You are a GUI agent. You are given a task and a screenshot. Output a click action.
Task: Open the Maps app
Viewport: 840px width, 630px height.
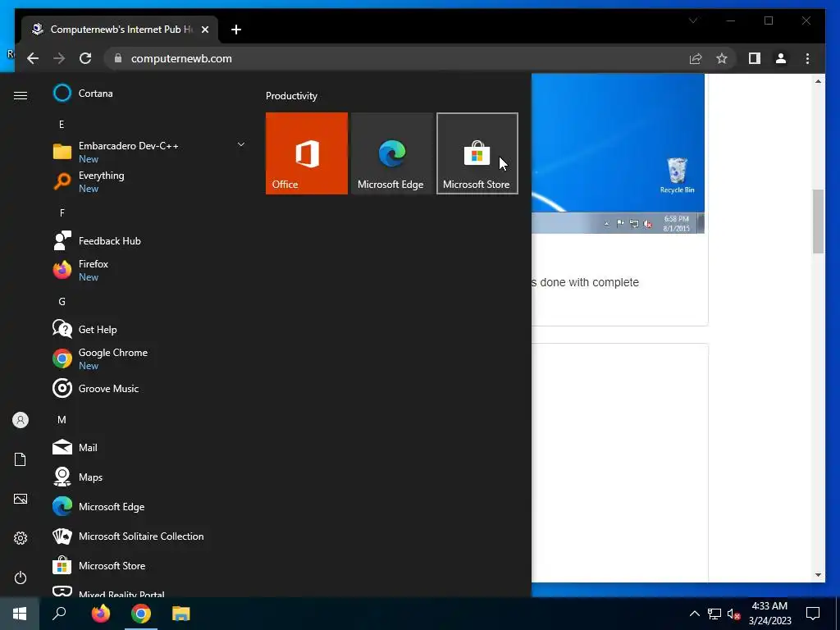point(148,477)
